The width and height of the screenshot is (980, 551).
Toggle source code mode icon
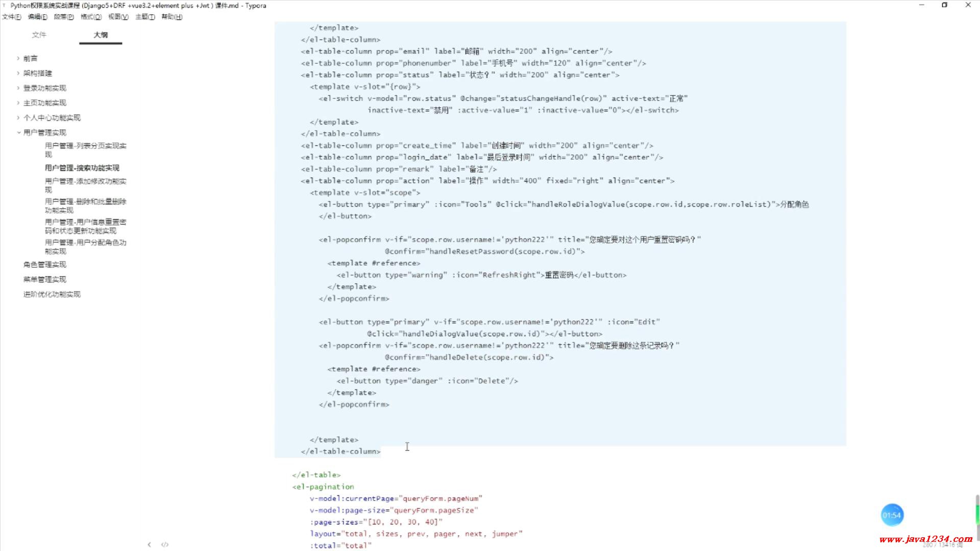click(165, 544)
